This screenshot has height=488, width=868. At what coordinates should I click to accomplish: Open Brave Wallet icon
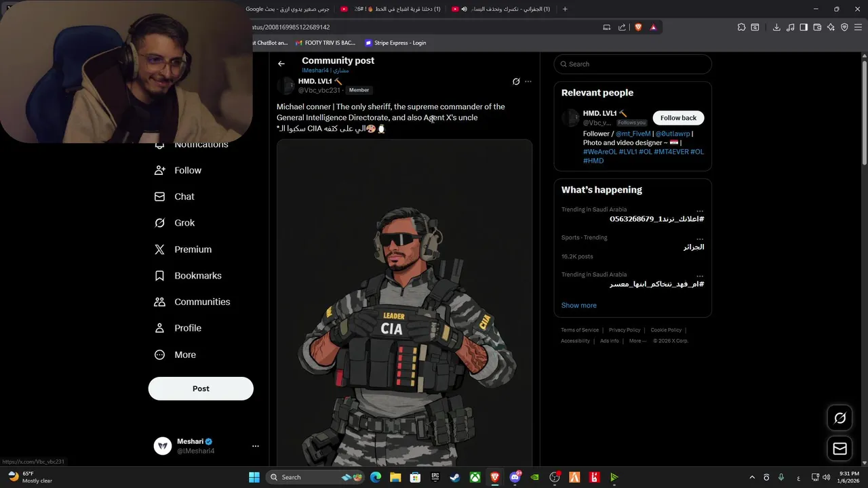[x=817, y=27]
